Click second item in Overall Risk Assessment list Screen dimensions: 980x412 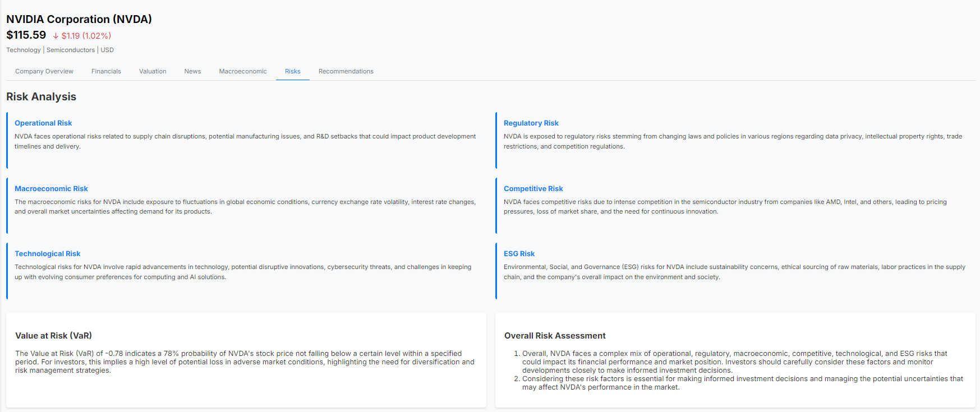click(743, 383)
